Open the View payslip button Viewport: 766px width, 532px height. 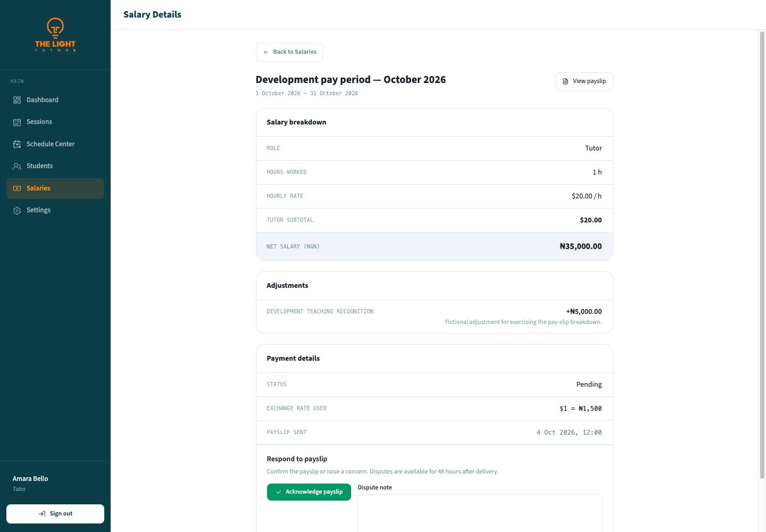click(x=584, y=81)
